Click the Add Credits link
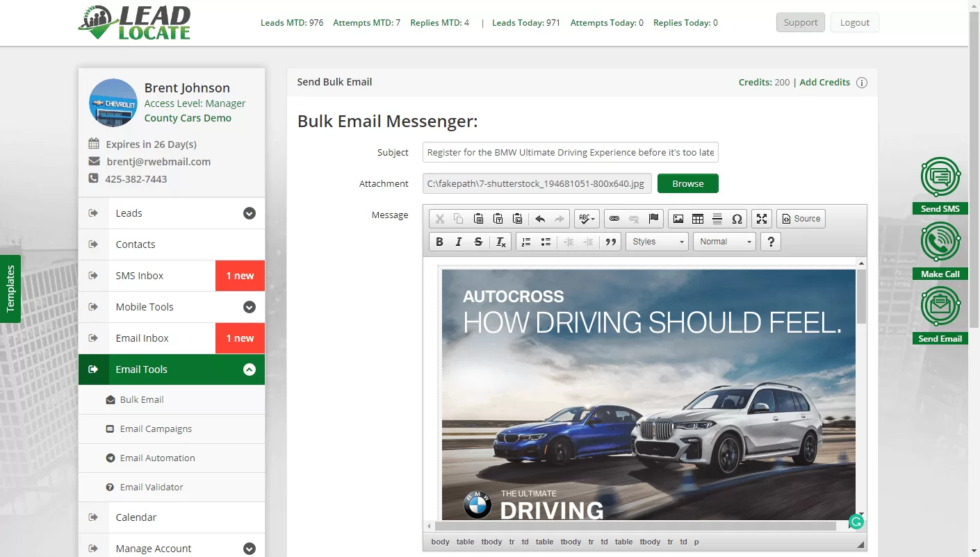Viewport: 980px width, 557px height. coord(825,82)
